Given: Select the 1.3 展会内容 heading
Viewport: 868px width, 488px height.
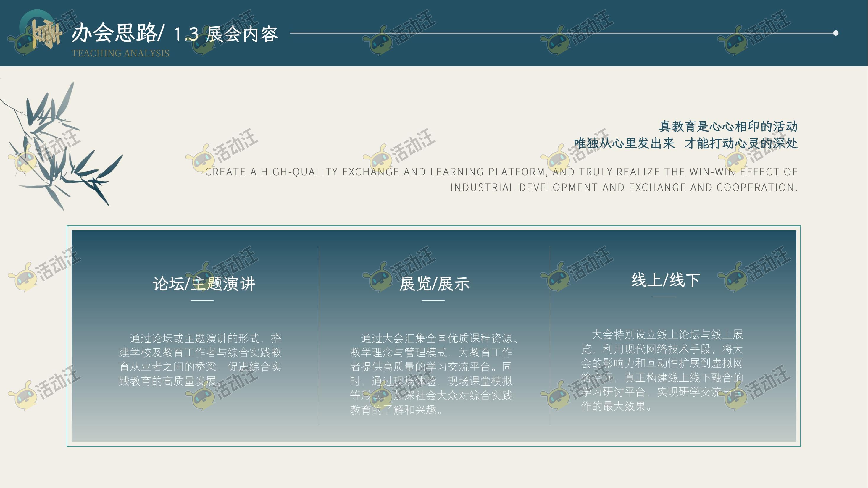Looking at the screenshot, I should 226,34.
